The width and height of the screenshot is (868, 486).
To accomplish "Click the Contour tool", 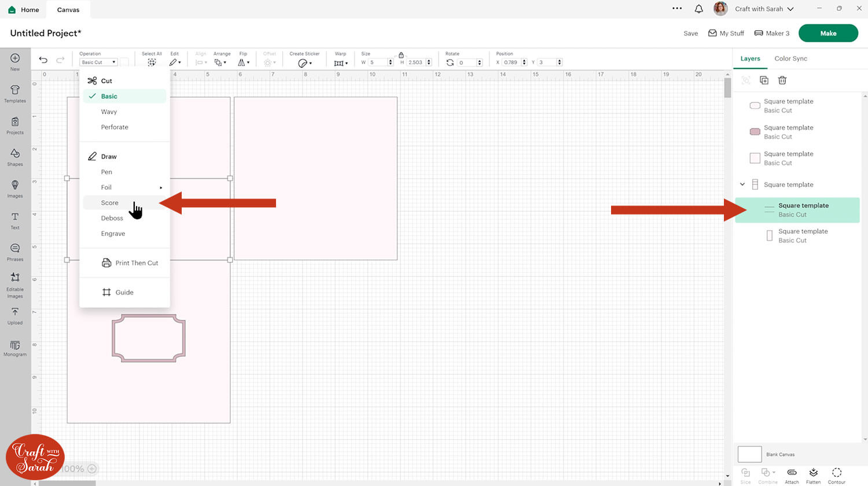I will pos(837,476).
